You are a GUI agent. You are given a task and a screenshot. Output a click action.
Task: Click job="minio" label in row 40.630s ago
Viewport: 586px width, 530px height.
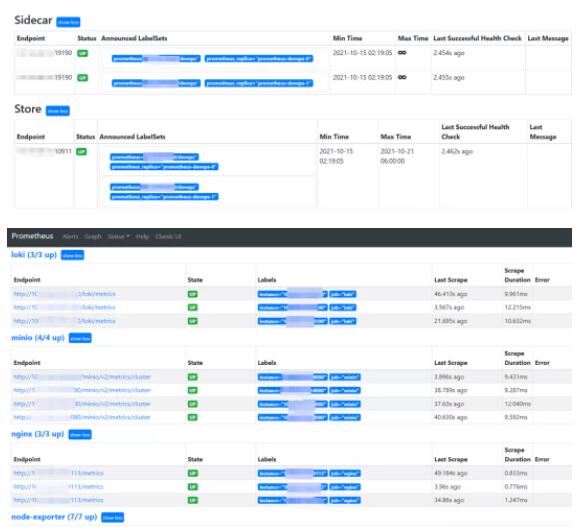(x=345, y=418)
